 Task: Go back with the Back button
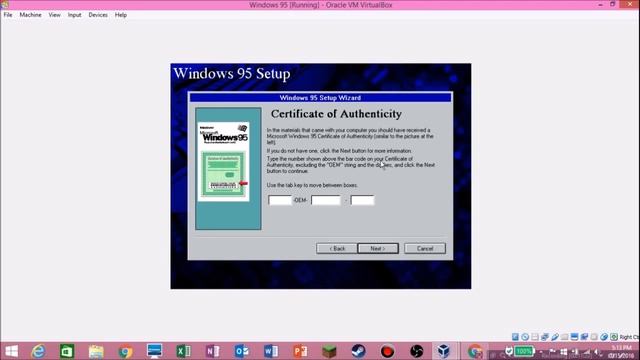337,248
